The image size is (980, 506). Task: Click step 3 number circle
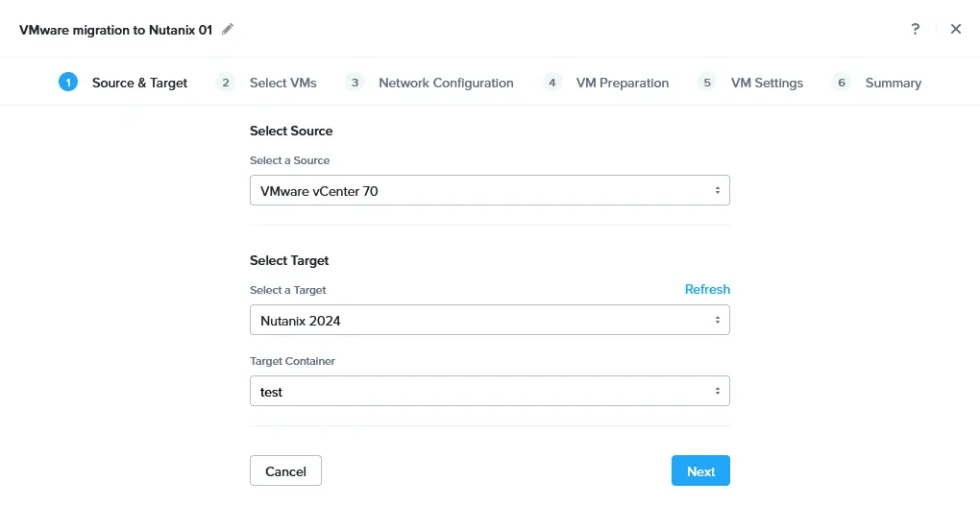coord(355,83)
